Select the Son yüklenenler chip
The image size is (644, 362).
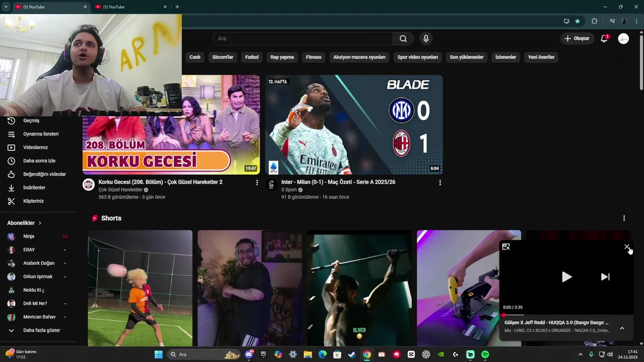click(466, 57)
